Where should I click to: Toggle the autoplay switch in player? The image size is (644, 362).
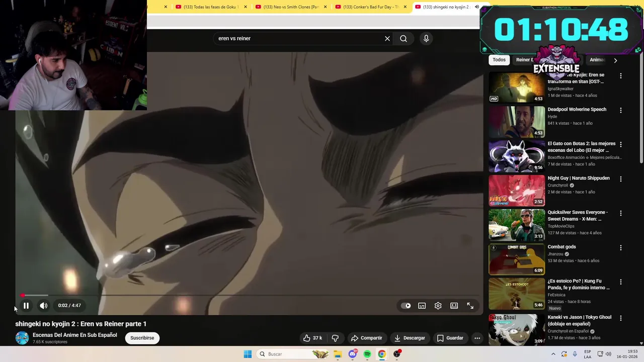pos(406,306)
